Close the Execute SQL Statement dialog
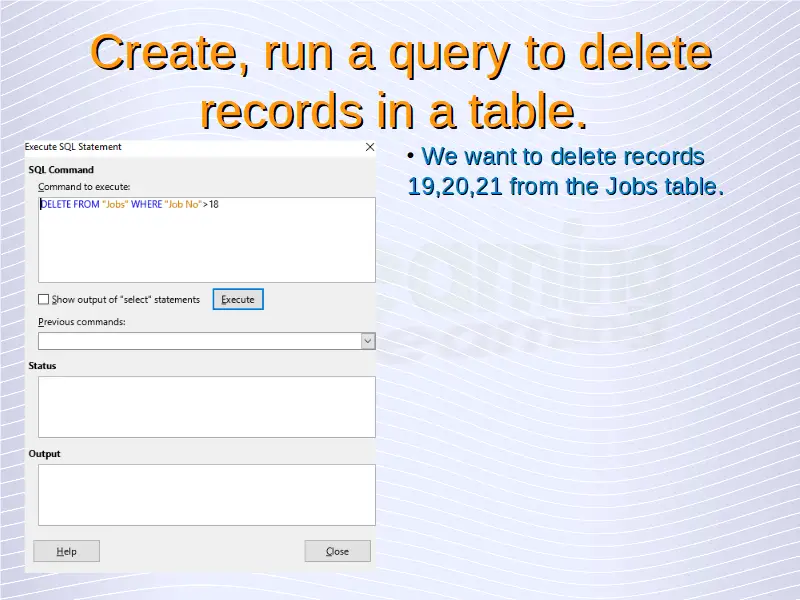Image resolution: width=800 pixels, height=600 pixels. click(x=370, y=147)
